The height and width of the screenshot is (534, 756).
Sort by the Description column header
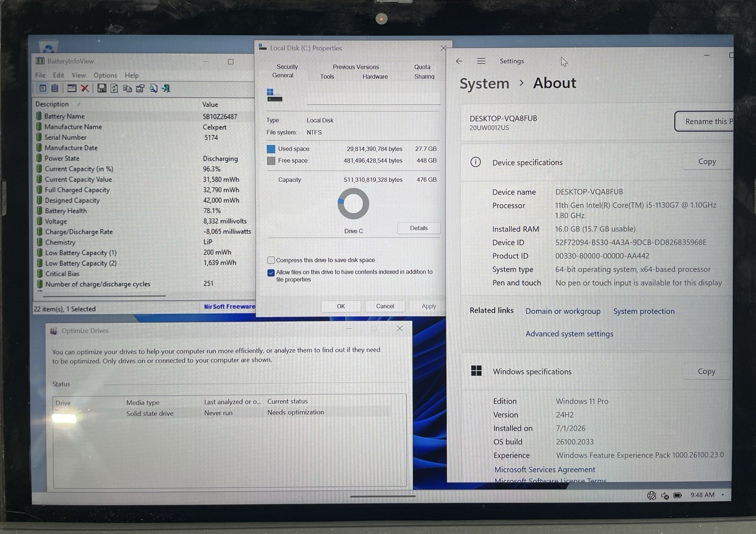tap(116, 104)
